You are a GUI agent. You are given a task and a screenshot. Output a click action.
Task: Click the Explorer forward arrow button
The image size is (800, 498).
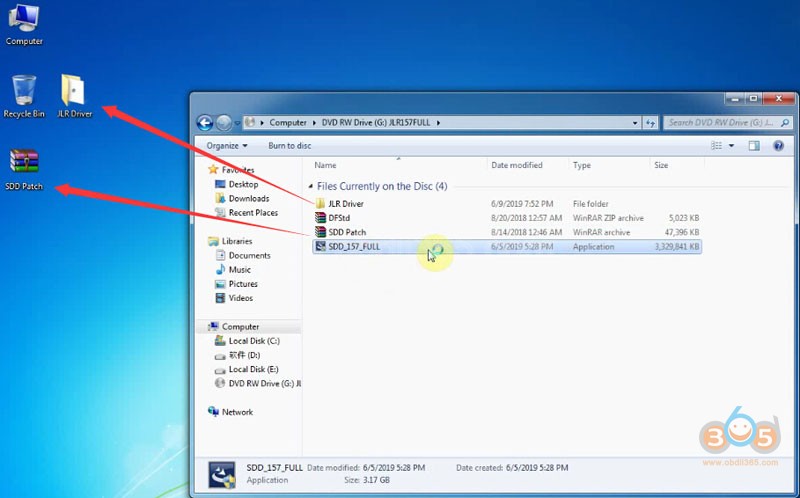(223, 122)
